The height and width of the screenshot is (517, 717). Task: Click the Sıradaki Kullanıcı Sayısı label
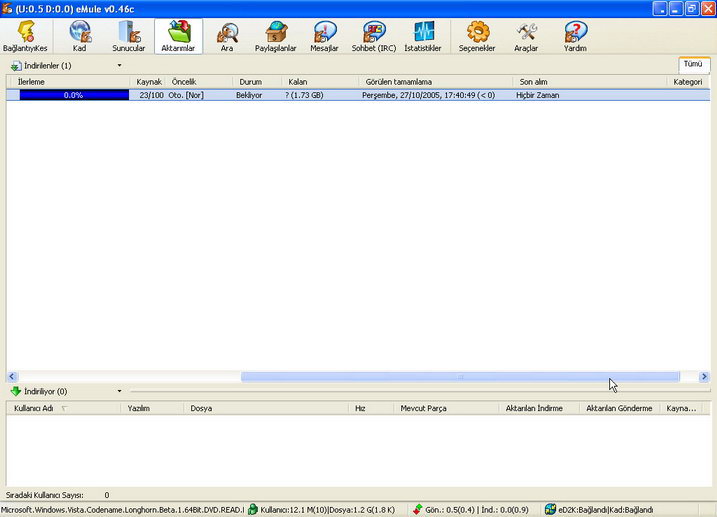45,495
